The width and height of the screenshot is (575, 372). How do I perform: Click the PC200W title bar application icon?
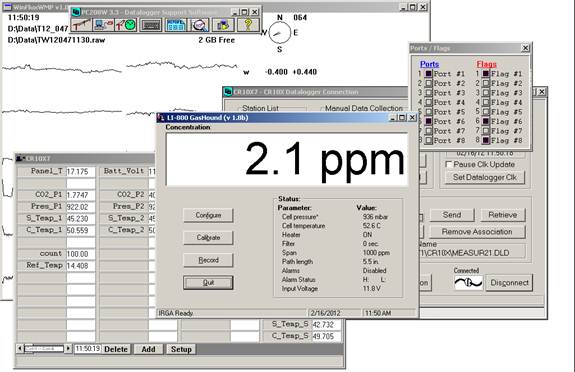[x=76, y=12]
